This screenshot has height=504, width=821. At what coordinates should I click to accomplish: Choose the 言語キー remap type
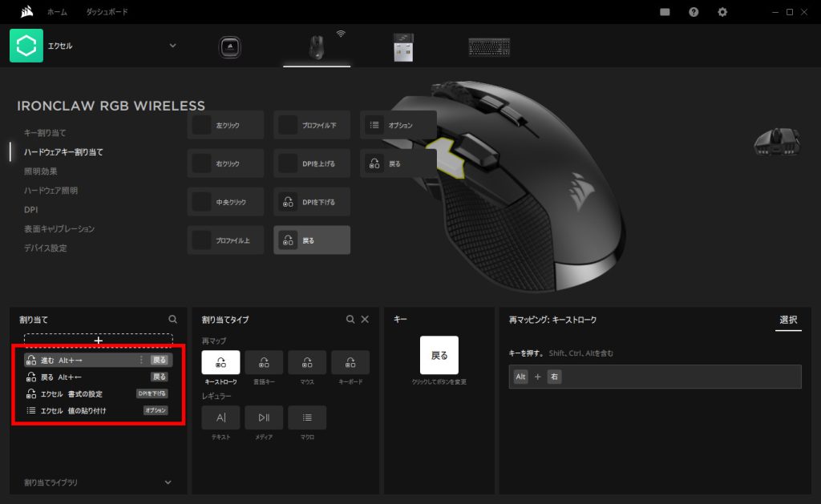264,363
